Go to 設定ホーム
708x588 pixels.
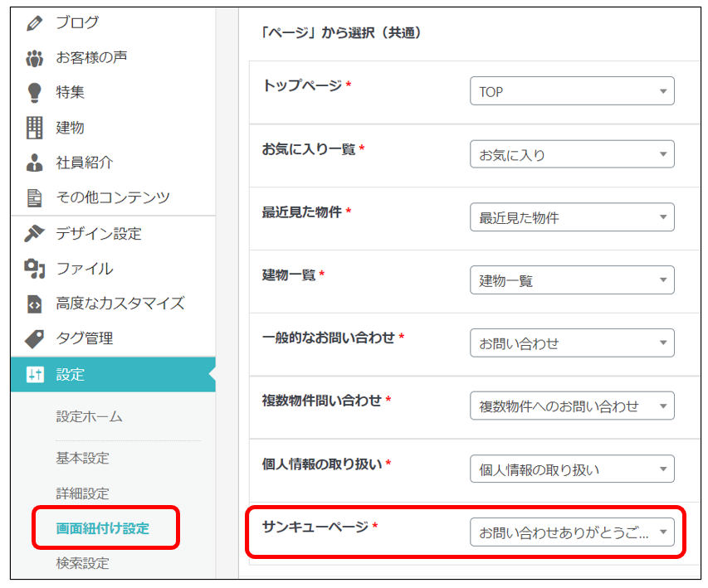pos(89,416)
